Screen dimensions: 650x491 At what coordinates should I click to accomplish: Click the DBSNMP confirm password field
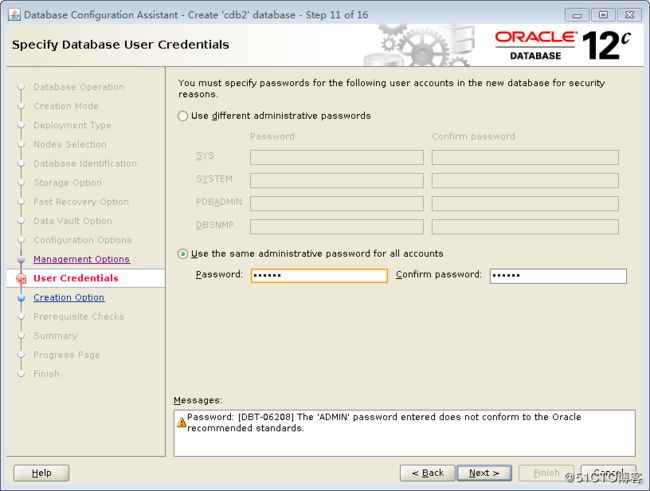(525, 227)
